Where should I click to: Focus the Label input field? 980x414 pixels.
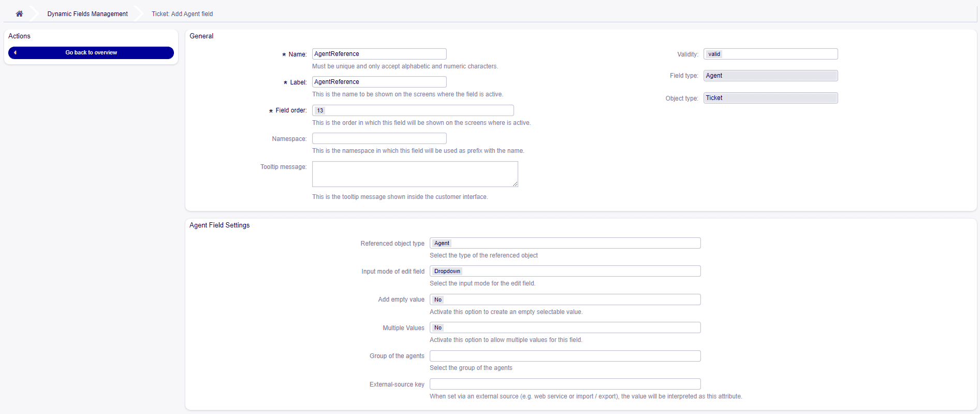[379, 82]
